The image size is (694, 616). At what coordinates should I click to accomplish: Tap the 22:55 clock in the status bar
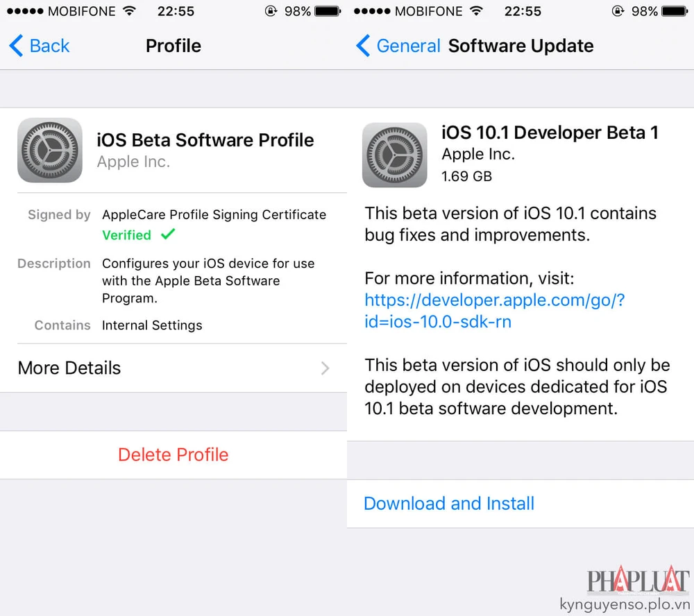click(x=177, y=11)
